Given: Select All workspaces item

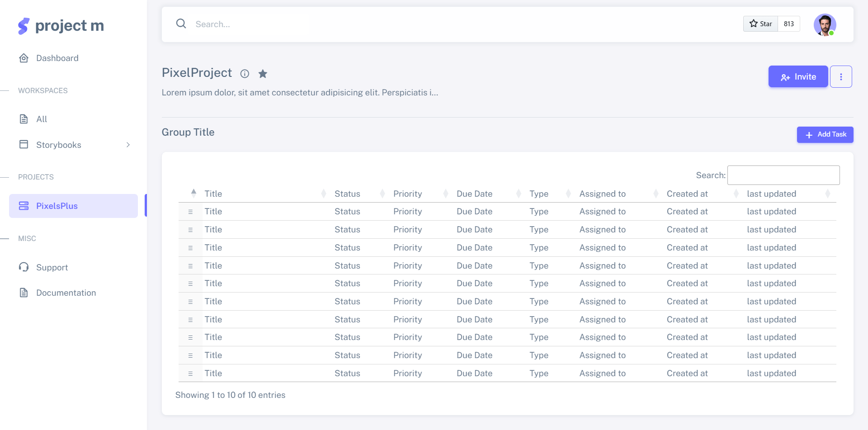Looking at the screenshot, I should 42,119.
